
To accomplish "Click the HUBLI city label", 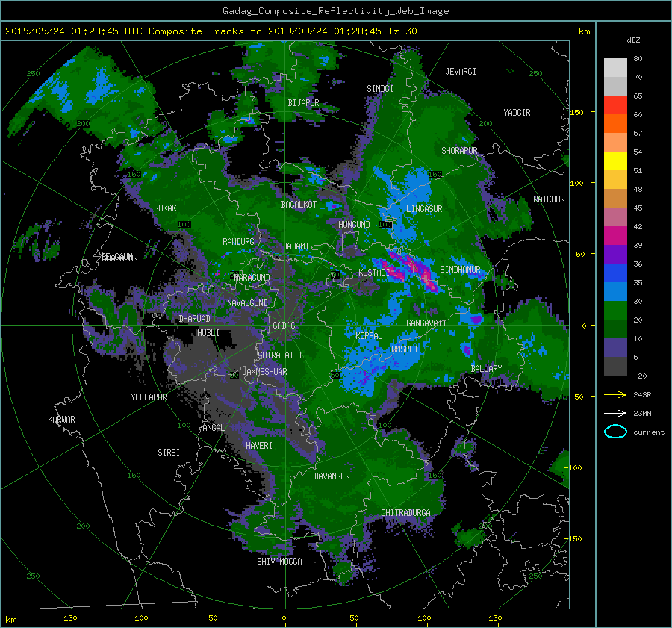I will click(208, 333).
